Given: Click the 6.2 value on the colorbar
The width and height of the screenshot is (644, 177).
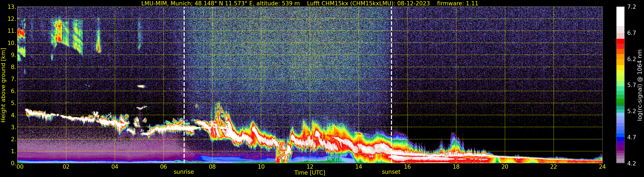Looking at the screenshot, I should click(x=632, y=59).
